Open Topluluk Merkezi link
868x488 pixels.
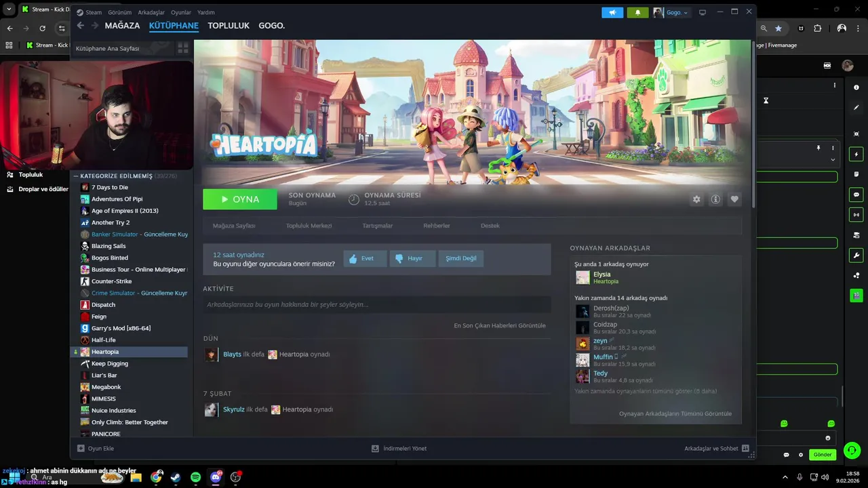309,226
